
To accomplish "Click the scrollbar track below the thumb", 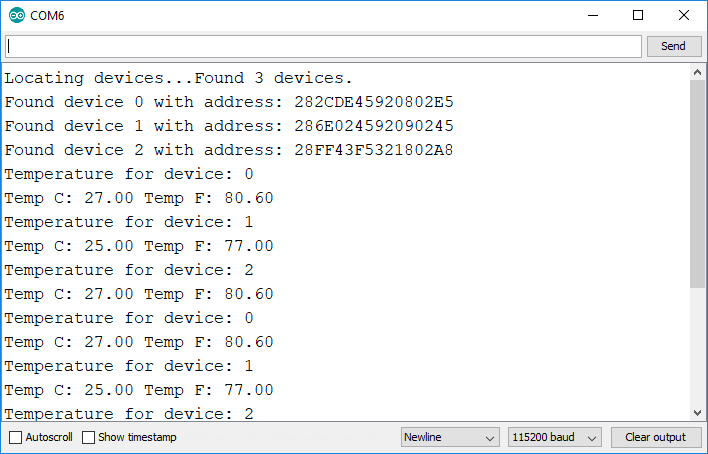I will click(697, 350).
